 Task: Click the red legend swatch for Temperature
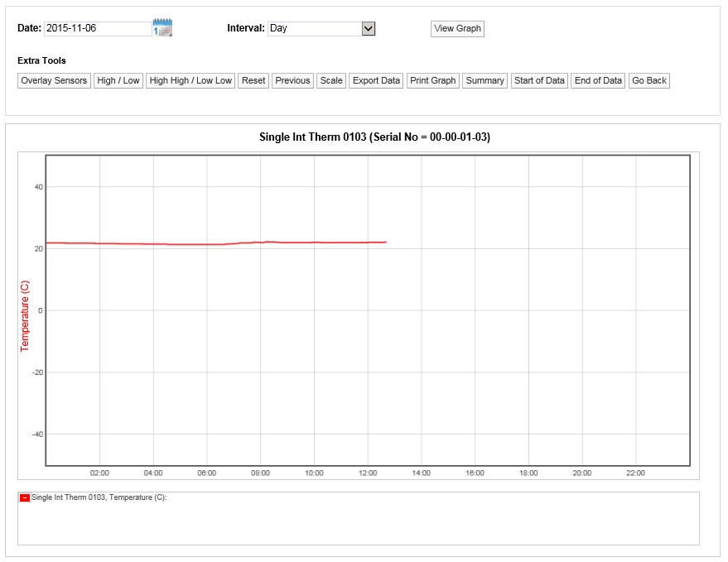(x=24, y=497)
